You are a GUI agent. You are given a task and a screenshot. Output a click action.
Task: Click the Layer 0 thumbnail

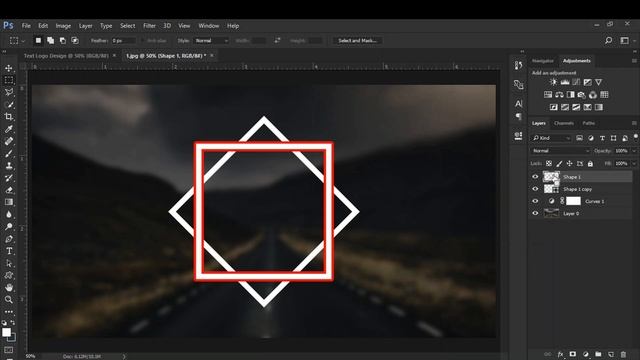[551, 213]
